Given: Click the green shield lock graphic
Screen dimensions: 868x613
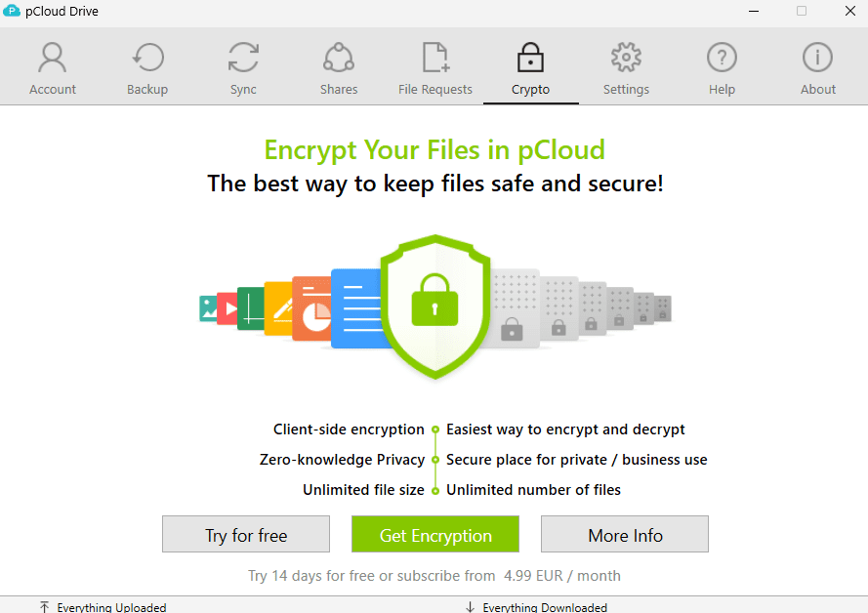Looking at the screenshot, I should click(434, 304).
